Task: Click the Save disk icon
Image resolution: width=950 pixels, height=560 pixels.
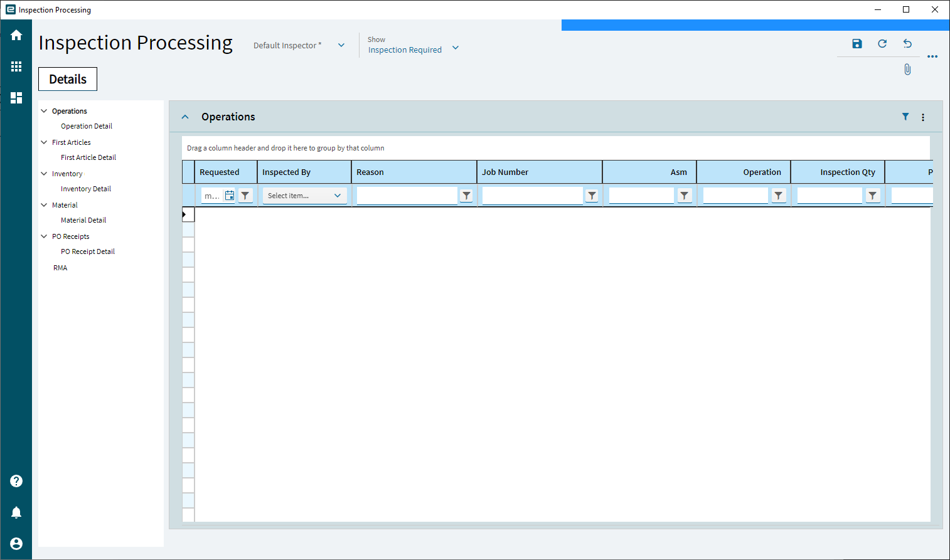Action: point(857,43)
